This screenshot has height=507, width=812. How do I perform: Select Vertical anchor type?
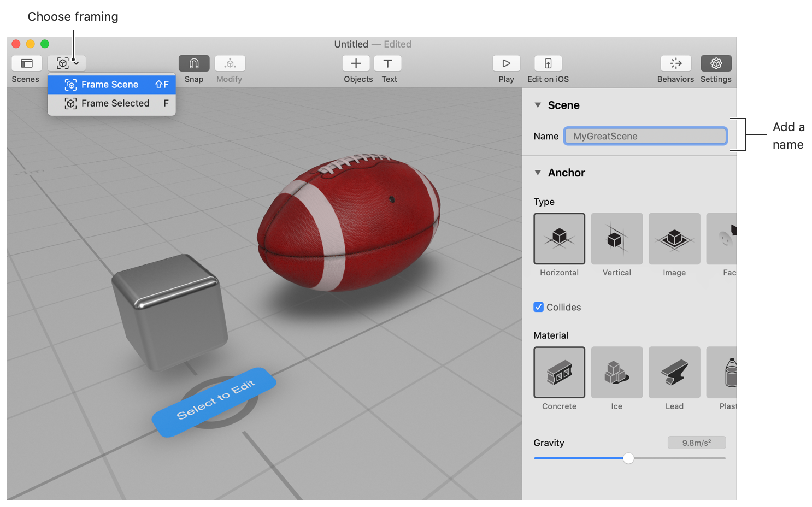617,239
